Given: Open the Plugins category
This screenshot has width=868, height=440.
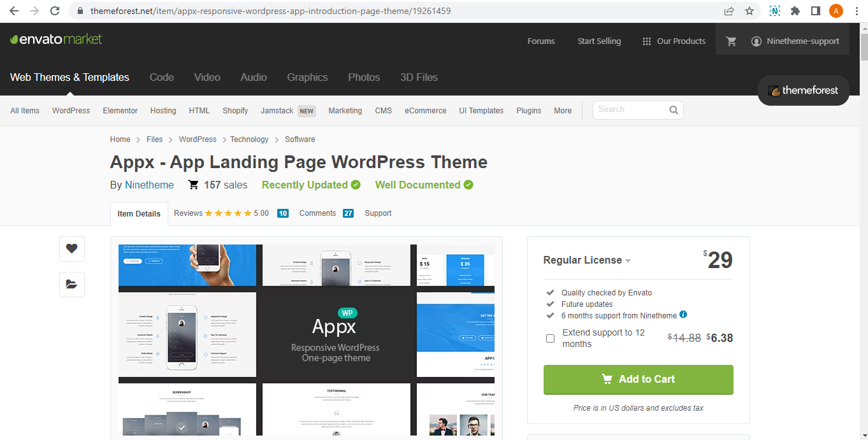Looking at the screenshot, I should click(529, 111).
